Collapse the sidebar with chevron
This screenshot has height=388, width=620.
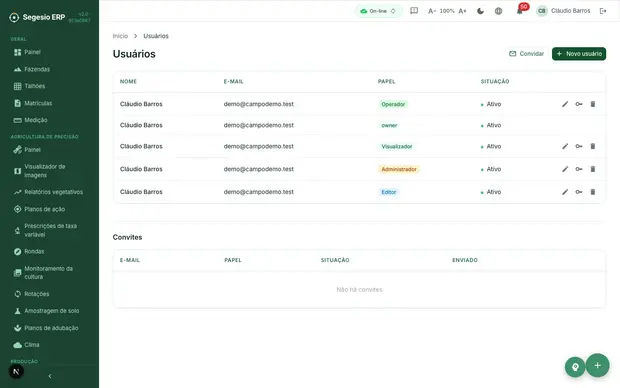pyautogui.click(x=50, y=376)
